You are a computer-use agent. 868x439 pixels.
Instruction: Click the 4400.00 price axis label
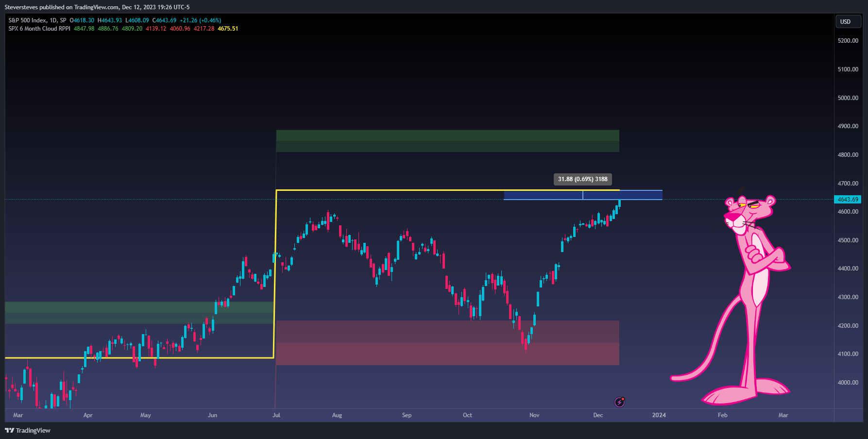point(848,269)
